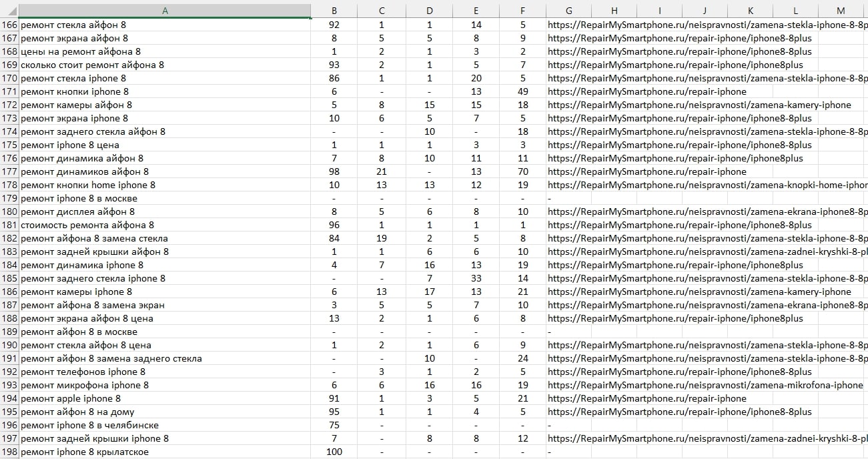Click cell 'ремонт камеры iphone 8'
868x459 pixels.
[x=165, y=292]
